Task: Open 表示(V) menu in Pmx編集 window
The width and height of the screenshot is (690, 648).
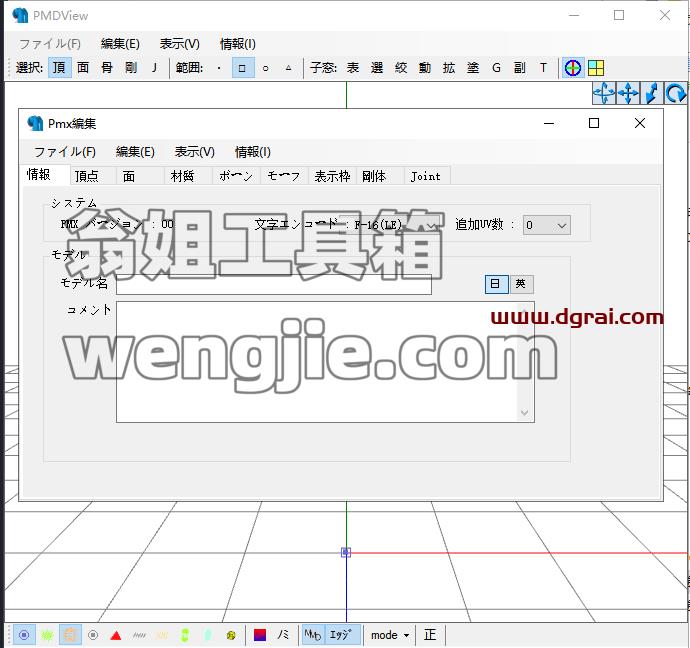Action: [195, 152]
